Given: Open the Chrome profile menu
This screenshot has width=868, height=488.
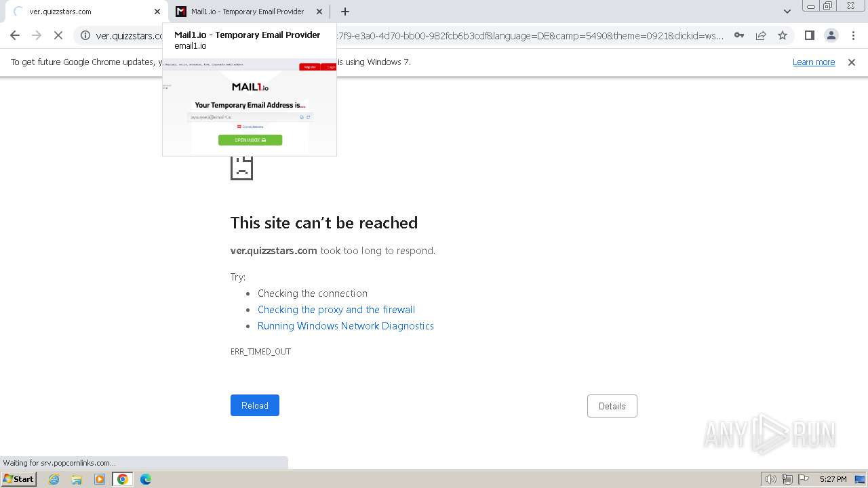Looking at the screenshot, I should pos(831,35).
